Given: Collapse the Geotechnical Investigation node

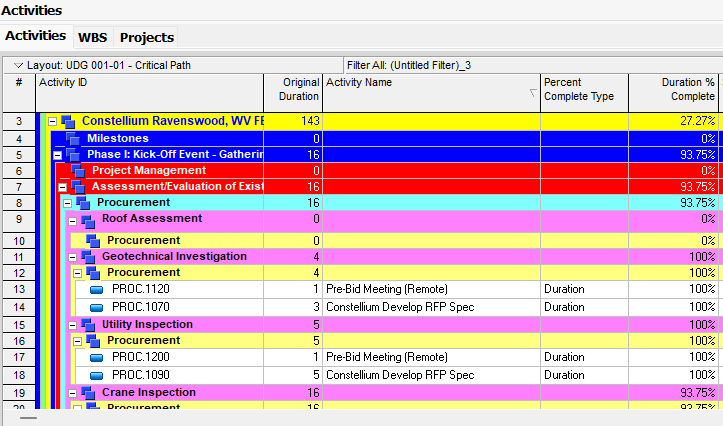Looking at the screenshot, I should point(72,257).
